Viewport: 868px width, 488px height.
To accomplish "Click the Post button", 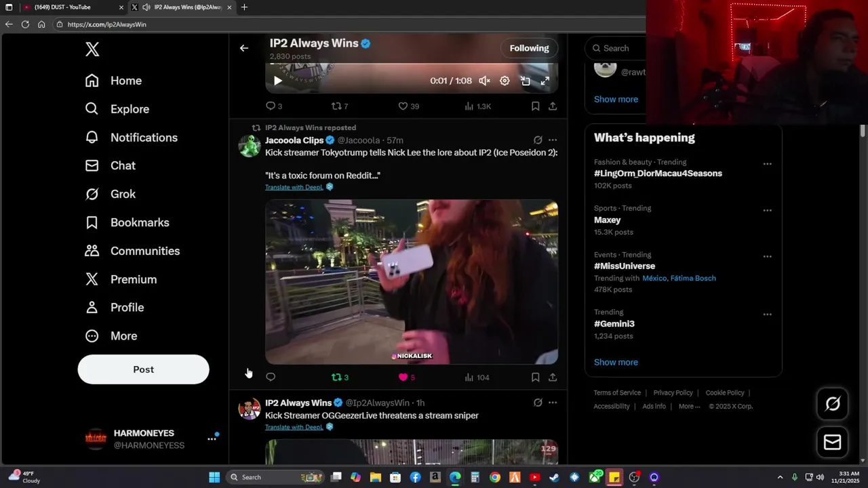I will (x=143, y=369).
